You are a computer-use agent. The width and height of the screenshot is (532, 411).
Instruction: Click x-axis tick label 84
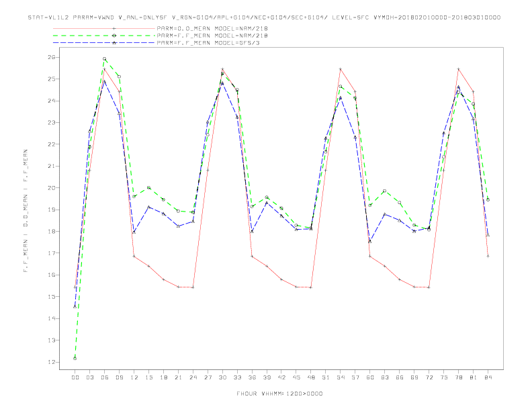pos(488,377)
